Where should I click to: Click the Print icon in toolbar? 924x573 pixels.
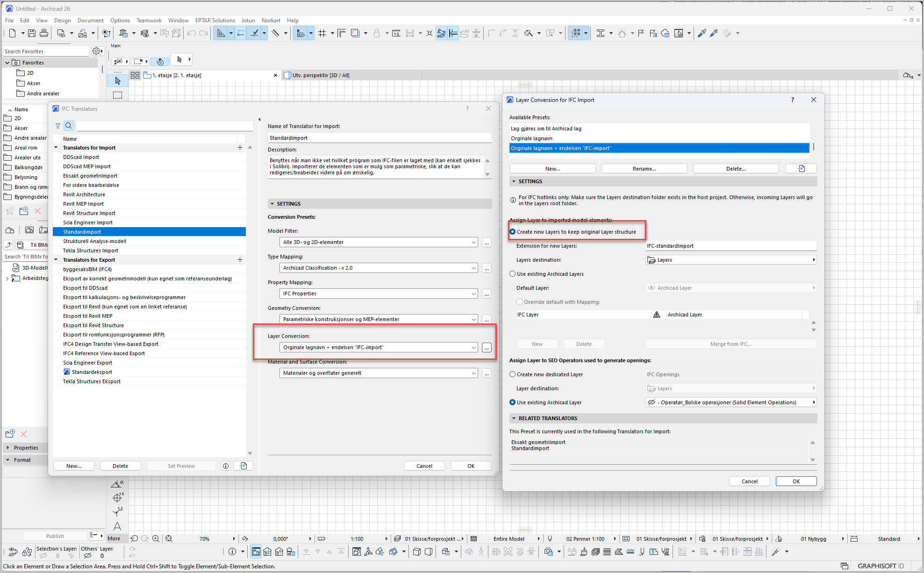pos(44,33)
